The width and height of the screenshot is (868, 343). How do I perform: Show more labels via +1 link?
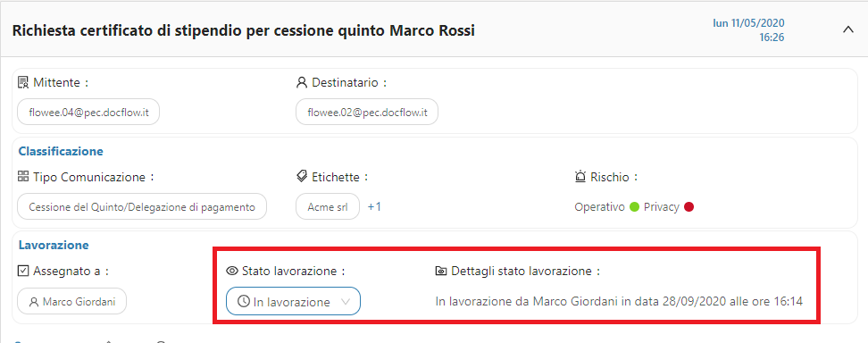click(x=374, y=206)
